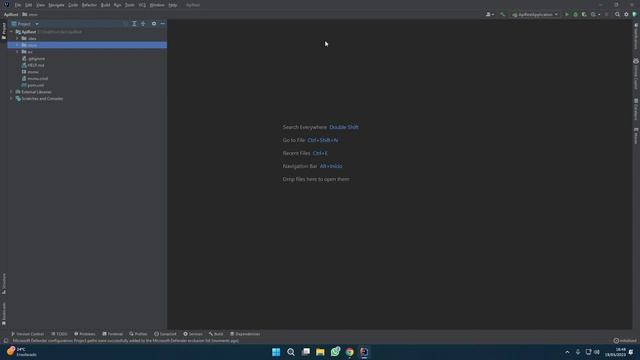
Task: Toggle Maven tab on right stripe
Action: [x=636, y=136]
